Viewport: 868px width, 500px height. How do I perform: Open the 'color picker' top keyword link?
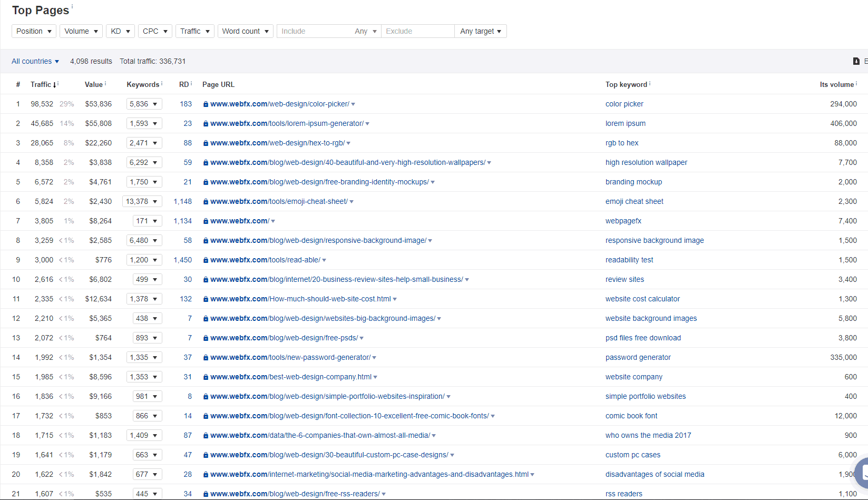tap(624, 104)
